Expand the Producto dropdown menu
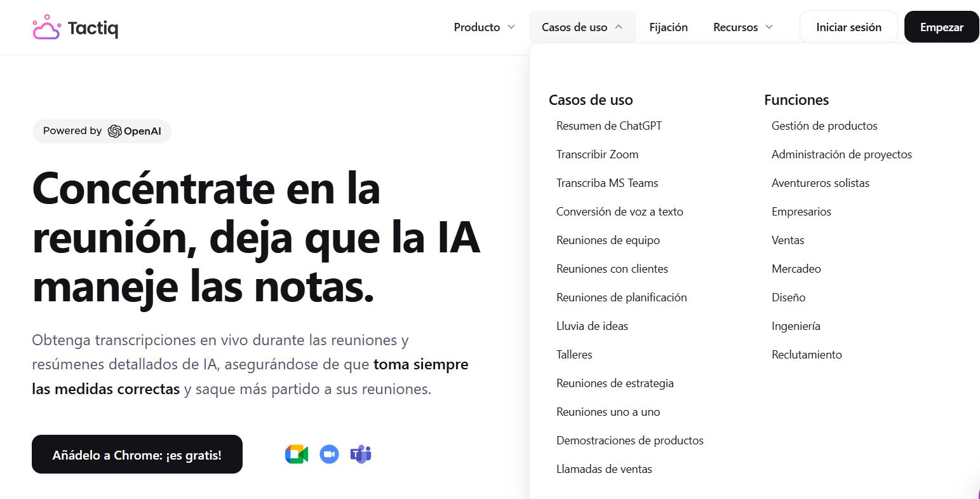Image resolution: width=980 pixels, height=499 pixels. (x=484, y=27)
